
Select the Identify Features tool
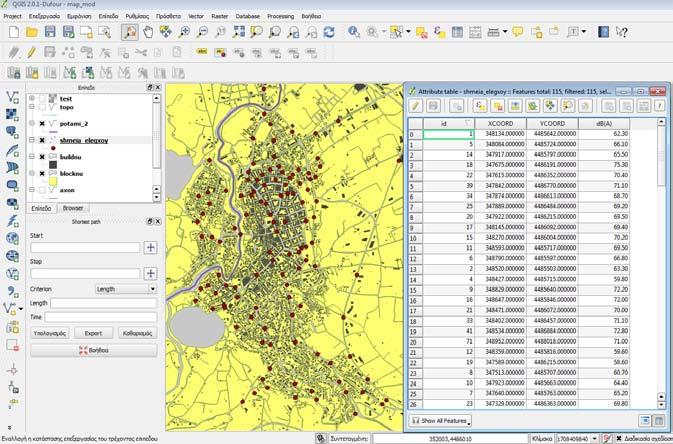[x=354, y=32]
